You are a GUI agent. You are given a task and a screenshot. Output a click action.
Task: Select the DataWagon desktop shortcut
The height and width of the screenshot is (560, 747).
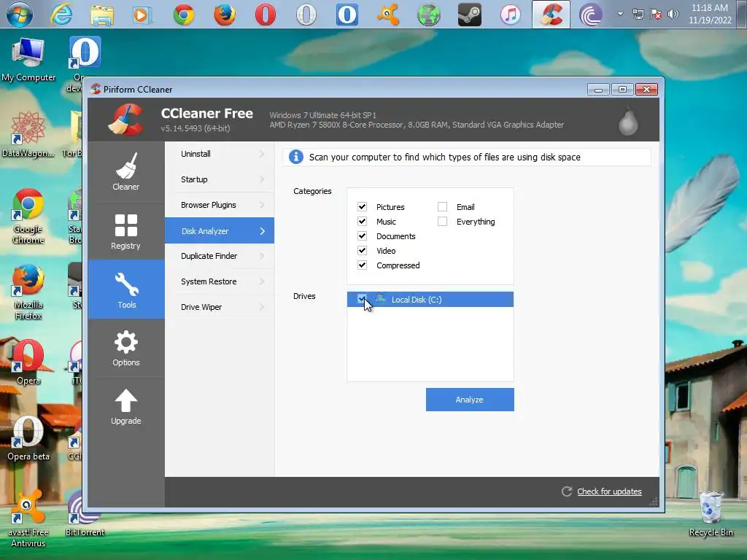[x=28, y=134]
